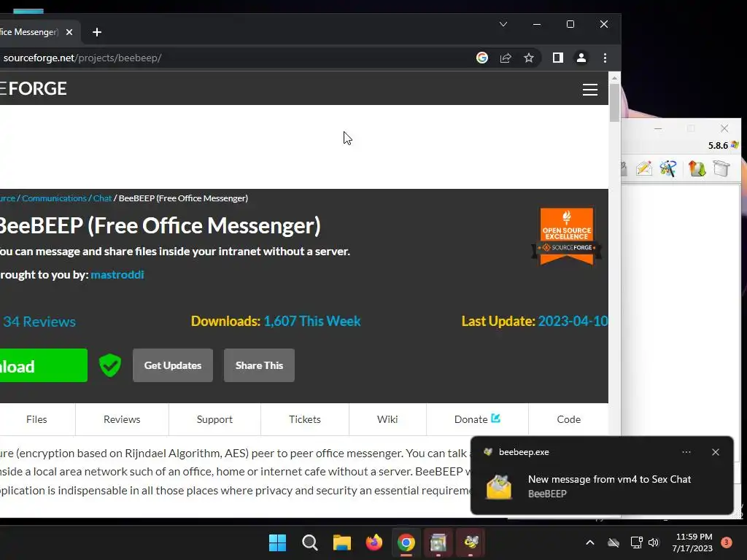Expand the system tray hidden icons chevron
Image resolution: width=747 pixels, height=560 pixels.
click(589, 542)
